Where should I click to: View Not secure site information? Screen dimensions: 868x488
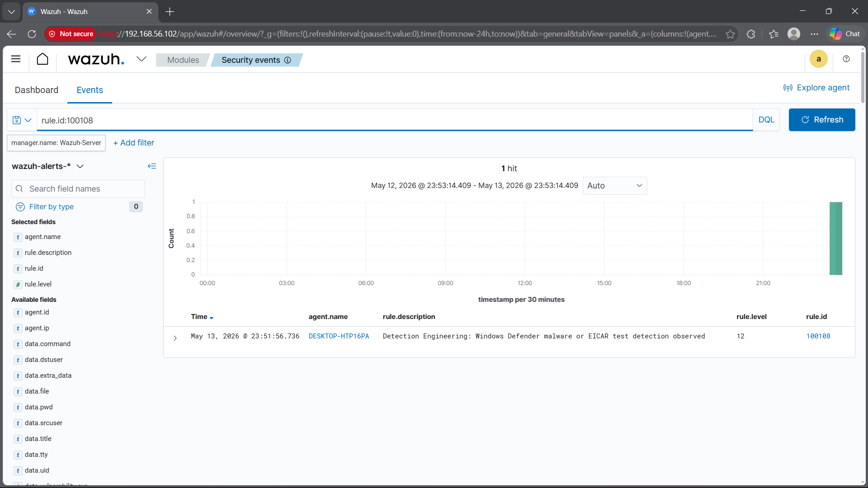pos(71,34)
